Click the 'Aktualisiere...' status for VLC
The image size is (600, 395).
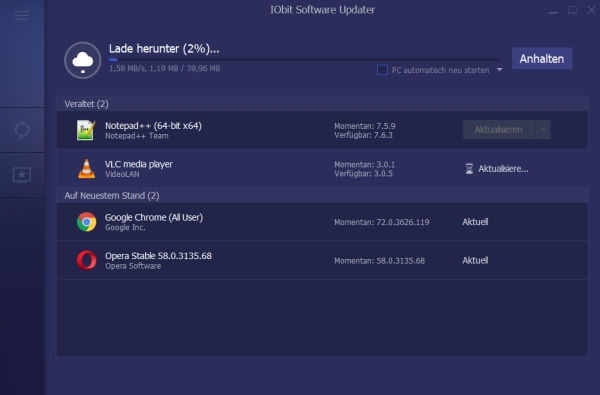pos(503,169)
